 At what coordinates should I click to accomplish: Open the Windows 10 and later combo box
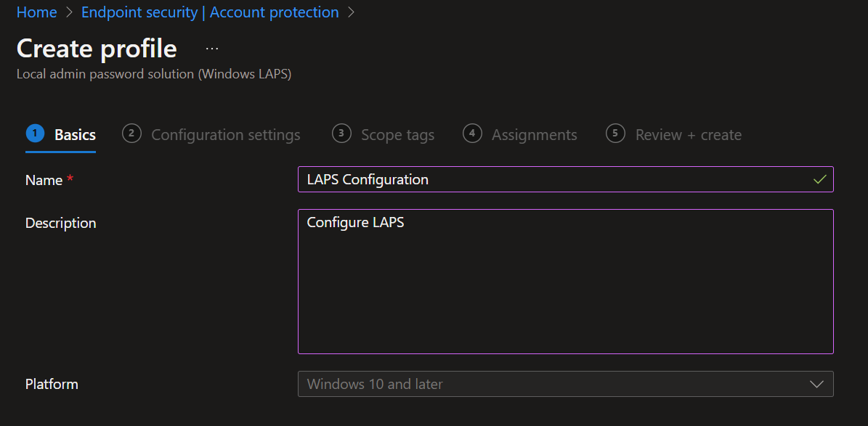(552, 384)
